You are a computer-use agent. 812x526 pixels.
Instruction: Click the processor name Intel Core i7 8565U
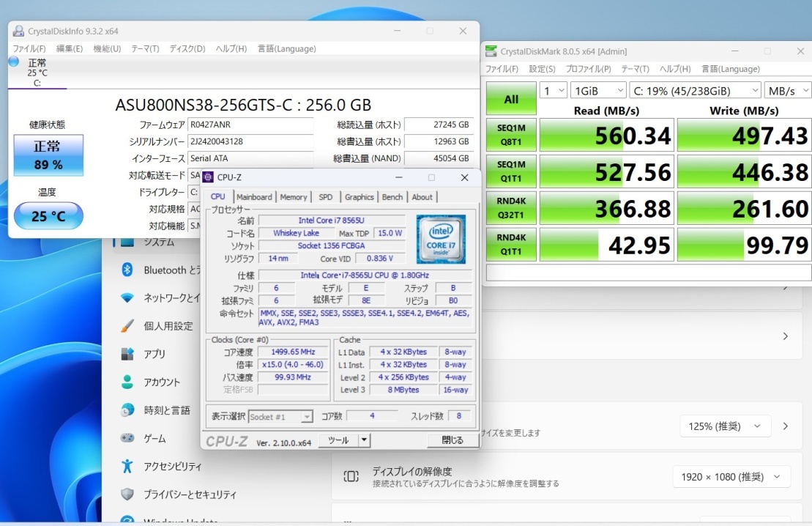(332, 221)
